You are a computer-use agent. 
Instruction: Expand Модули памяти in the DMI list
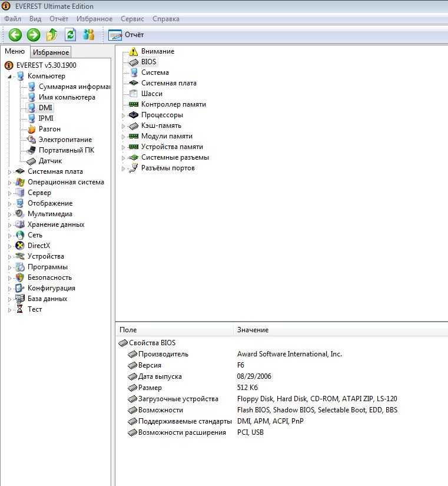pos(123,137)
